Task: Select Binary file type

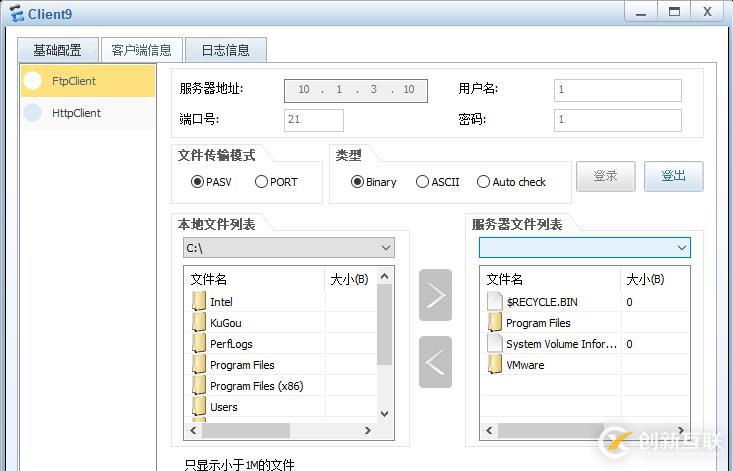Action: pos(357,182)
